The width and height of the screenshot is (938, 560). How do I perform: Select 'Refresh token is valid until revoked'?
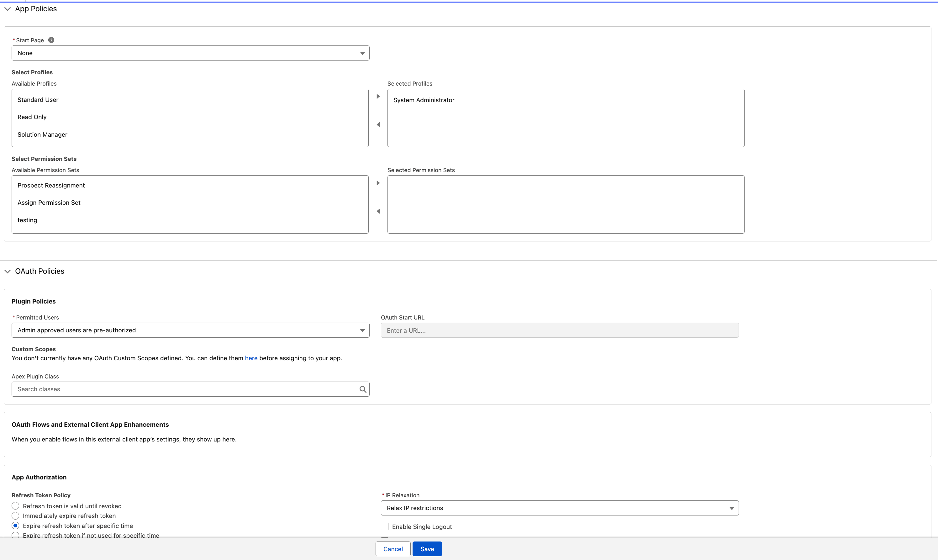coord(15,506)
